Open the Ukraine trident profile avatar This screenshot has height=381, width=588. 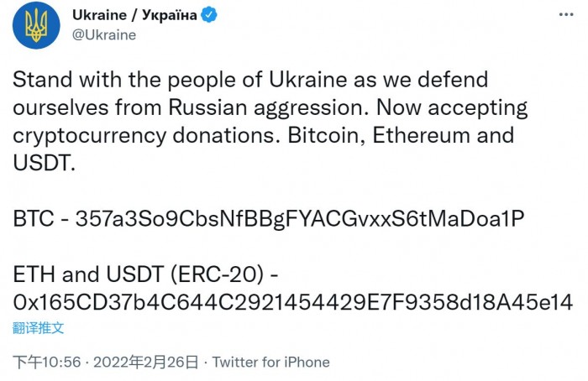(x=36, y=25)
